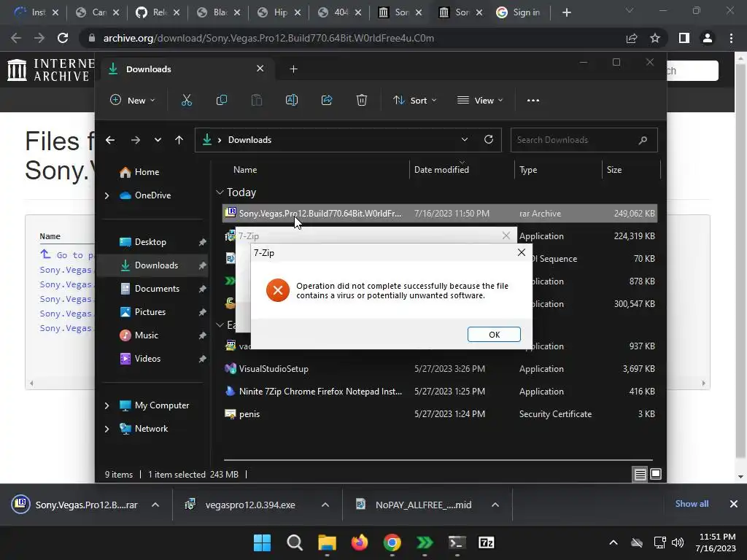Viewport: 747px width, 560px height.
Task: Open Documents in the navigation pane
Action: [157, 289]
